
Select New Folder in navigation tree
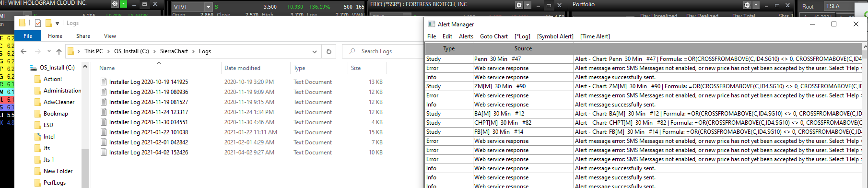point(53,171)
